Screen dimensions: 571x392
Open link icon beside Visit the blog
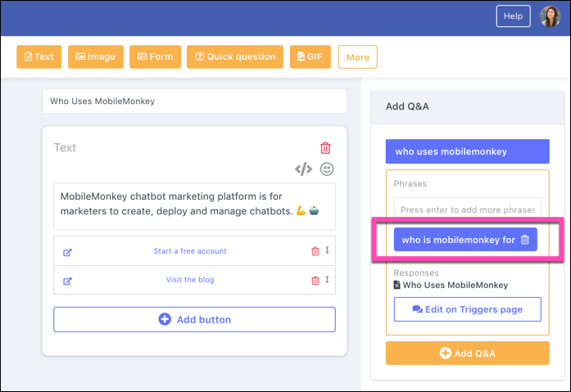pyautogui.click(x=67, y=281)
